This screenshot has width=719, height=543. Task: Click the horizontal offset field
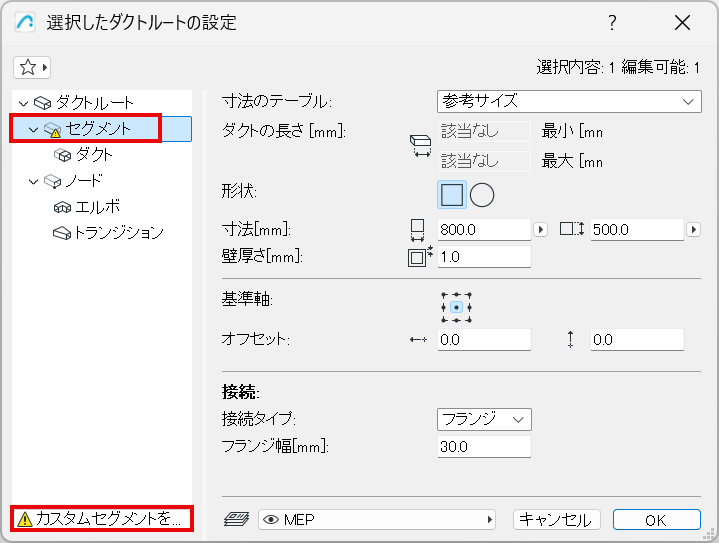484,339
